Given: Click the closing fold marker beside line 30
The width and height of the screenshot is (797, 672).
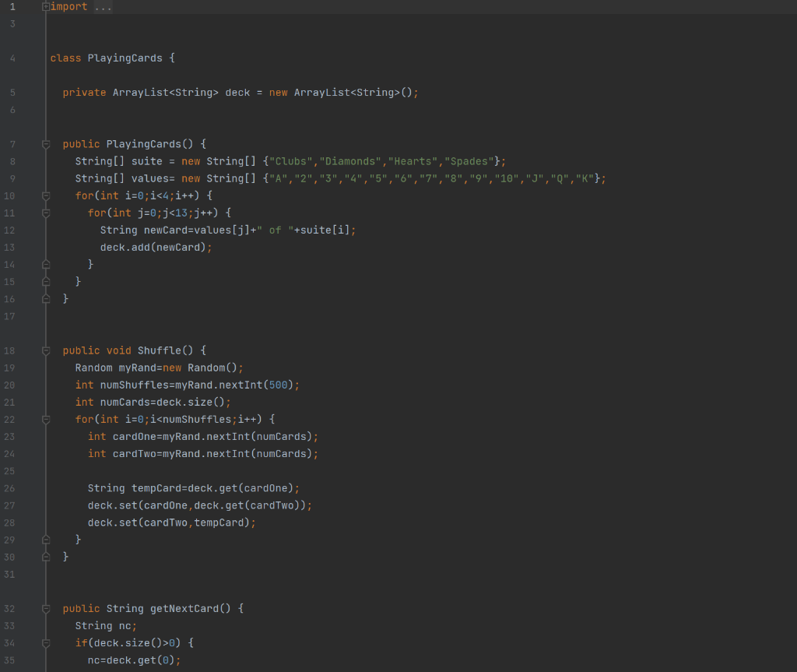Looking at the screenshot, I should tap(45, 556).
